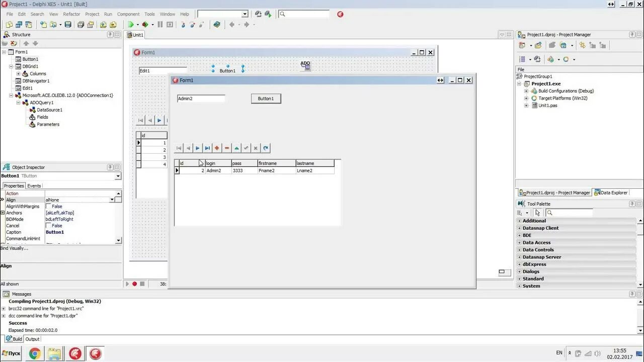Image resolution: width=644 pixels, height=362 pixels.
Task: Expand the Columns node in Structure tree
Action: (x=19, y=74)
